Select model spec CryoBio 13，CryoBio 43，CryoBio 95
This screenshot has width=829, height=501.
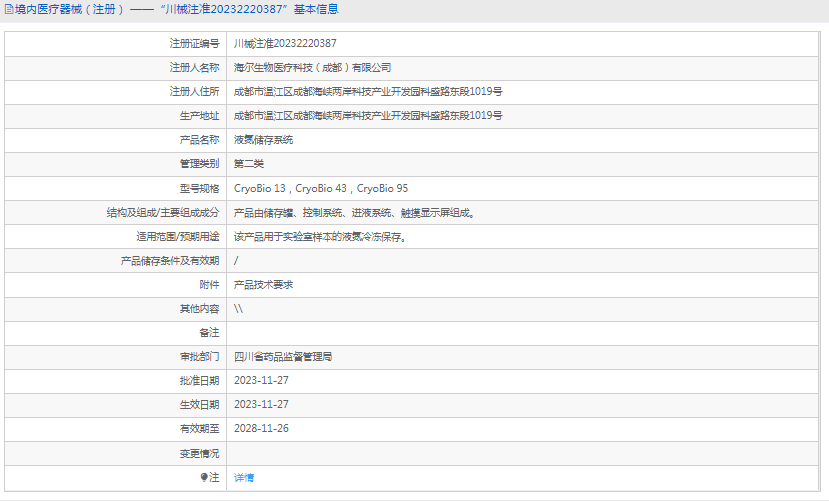click(x=321, y=188)
